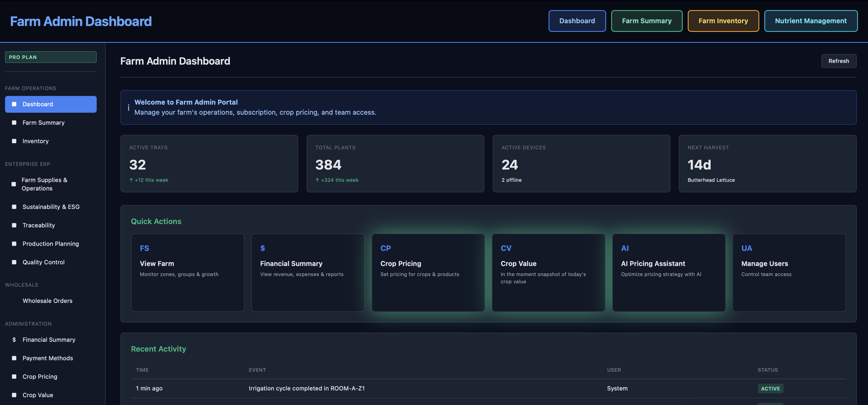Click the ACTIVE status badge in Recent Activity
Screen dimensions: 868x405
pyautogui.click(x=771, y=388)
